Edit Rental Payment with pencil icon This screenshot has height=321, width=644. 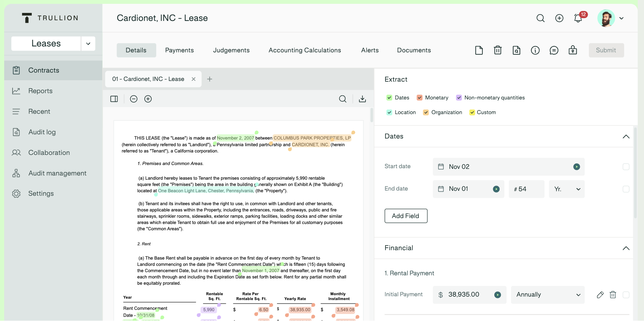click(600, 295)
